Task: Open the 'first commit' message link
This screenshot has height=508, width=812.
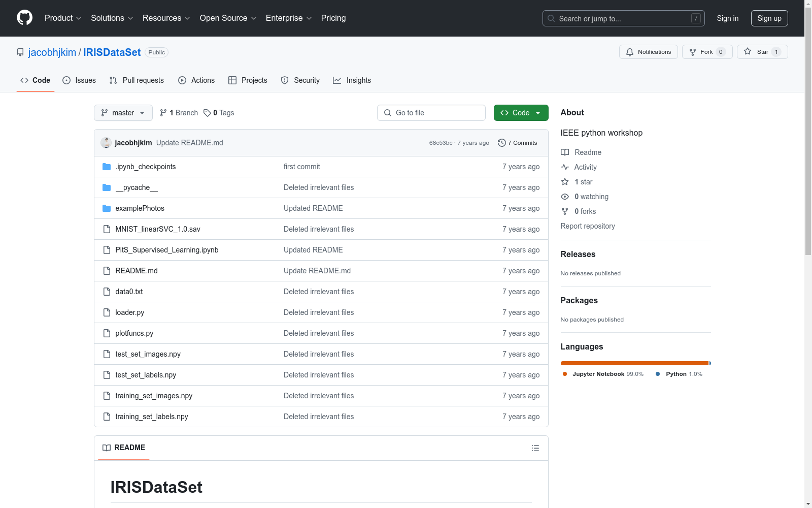Action: coord(302,167)
